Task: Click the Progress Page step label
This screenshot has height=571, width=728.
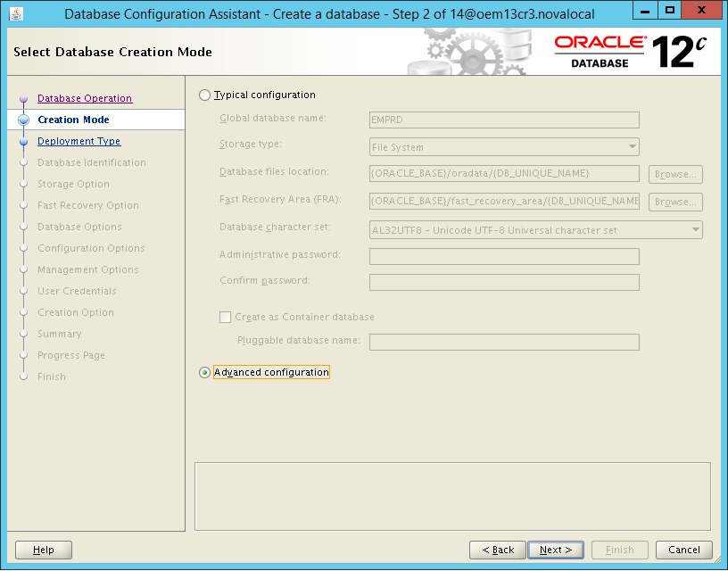Action: 71,355
